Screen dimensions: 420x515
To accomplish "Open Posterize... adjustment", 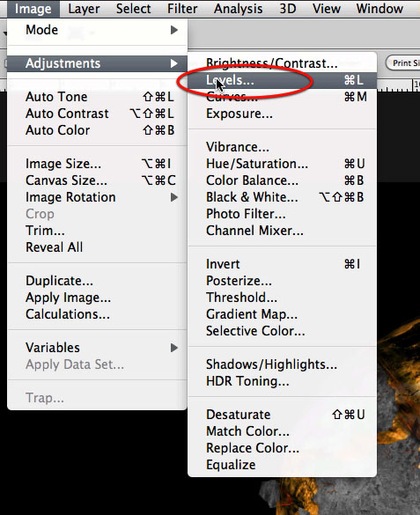I will (x=282, y=281).
